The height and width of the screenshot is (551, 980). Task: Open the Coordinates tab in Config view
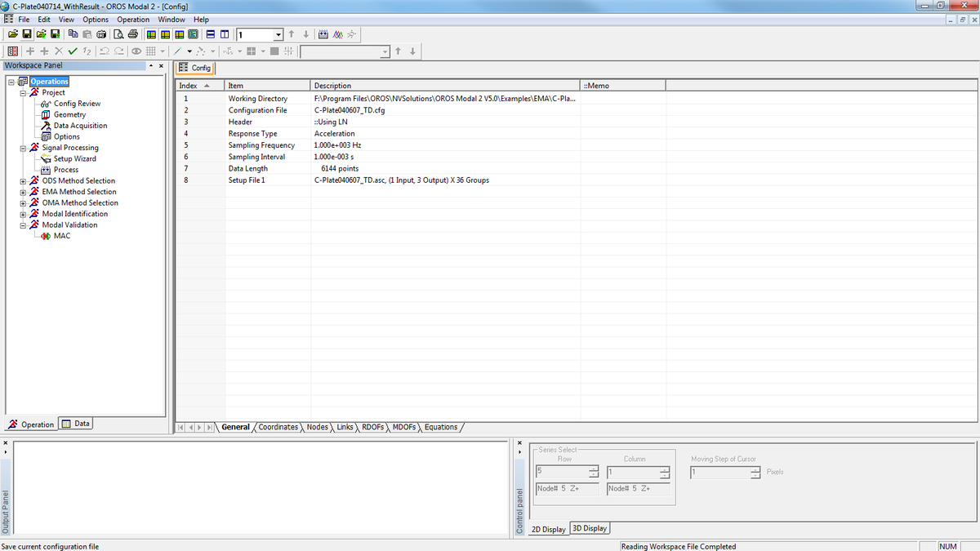(278, 427)
